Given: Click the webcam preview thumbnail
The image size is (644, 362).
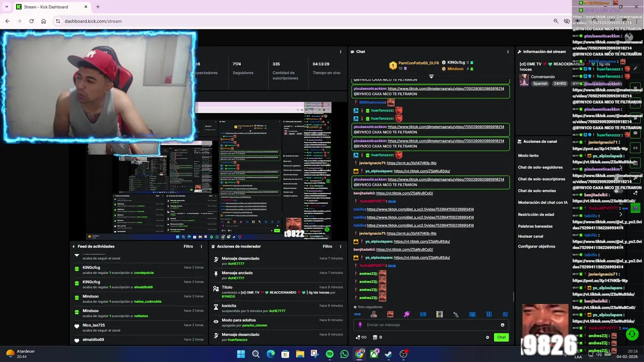Looking at the screenshot, I should (100, 86).
